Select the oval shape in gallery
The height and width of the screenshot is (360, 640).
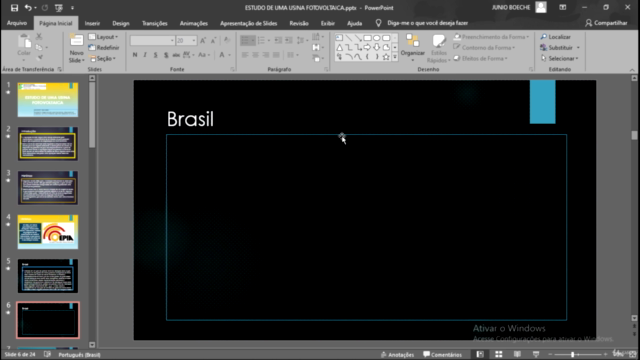tap(377, 38)
